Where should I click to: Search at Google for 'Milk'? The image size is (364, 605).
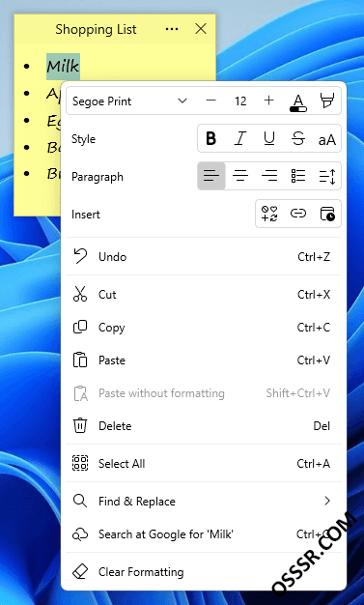click(204, 534)
